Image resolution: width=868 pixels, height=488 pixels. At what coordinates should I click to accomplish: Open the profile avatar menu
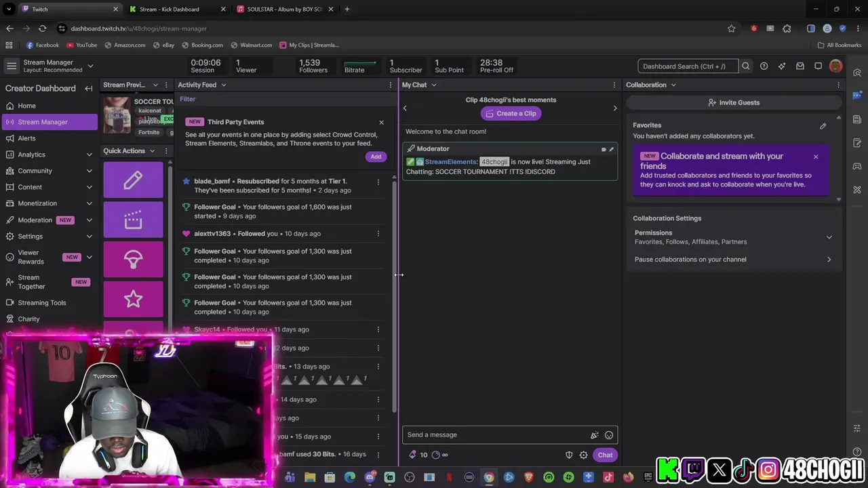835,66
